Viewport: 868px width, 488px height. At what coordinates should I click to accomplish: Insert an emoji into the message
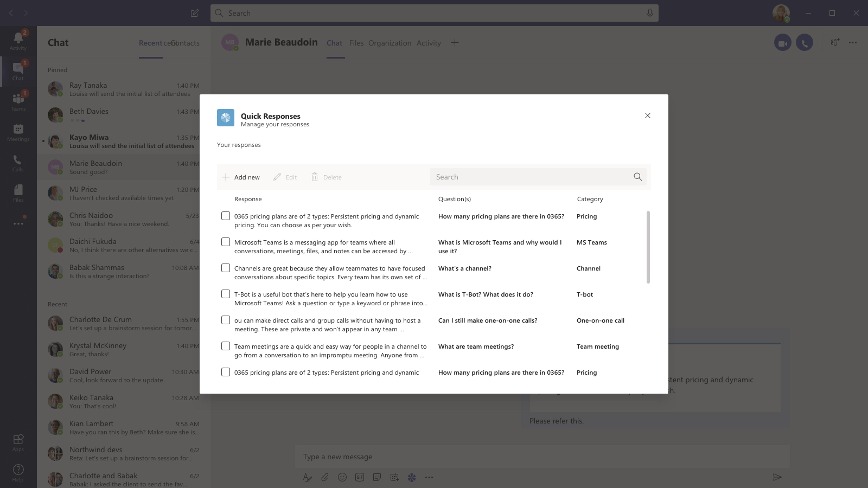click(342, 478)
